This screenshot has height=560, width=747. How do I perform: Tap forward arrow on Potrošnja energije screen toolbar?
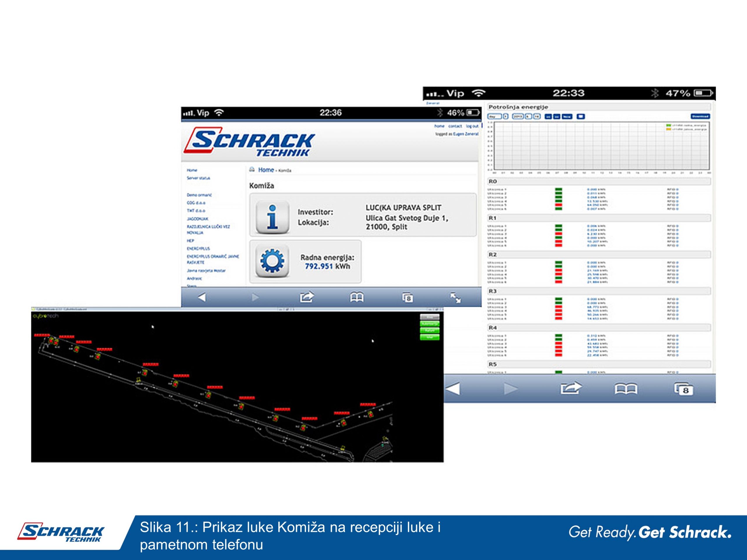click(511, 389)
